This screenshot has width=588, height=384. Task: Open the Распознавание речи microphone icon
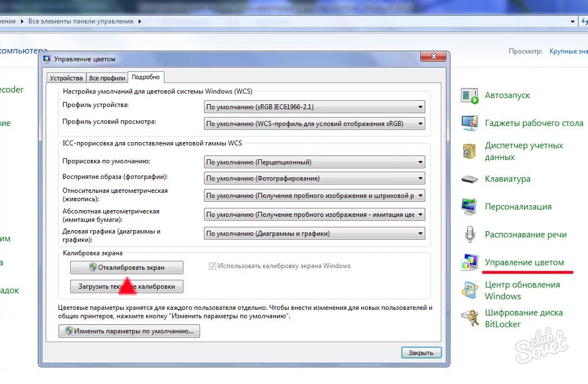(470, 235)
